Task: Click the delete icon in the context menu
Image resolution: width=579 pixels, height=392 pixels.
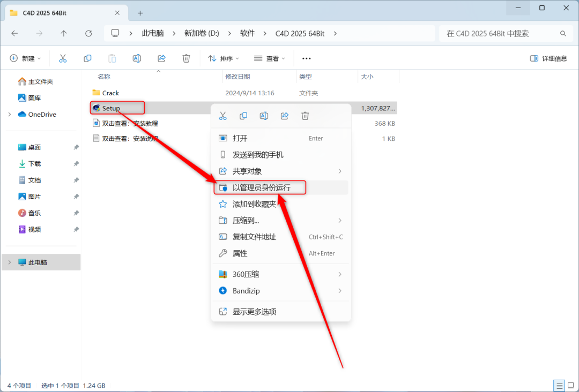Action: [x=305, y=116]
